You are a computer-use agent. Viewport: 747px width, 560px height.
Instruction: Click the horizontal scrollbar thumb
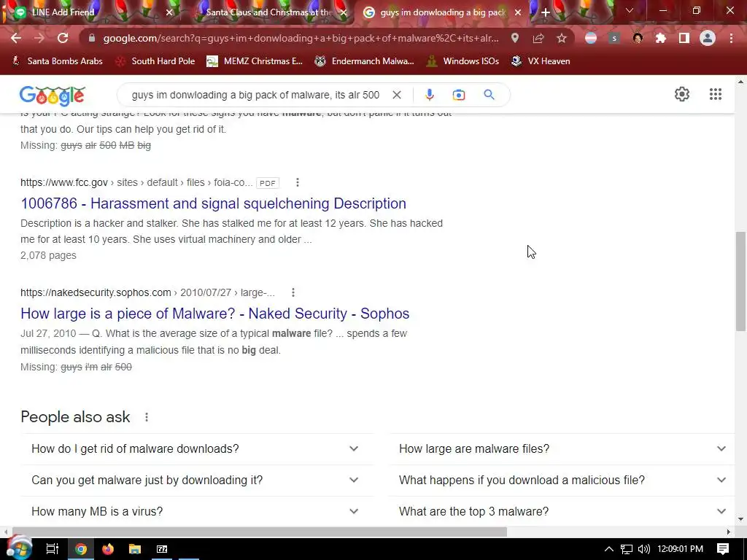click(260, 532)
